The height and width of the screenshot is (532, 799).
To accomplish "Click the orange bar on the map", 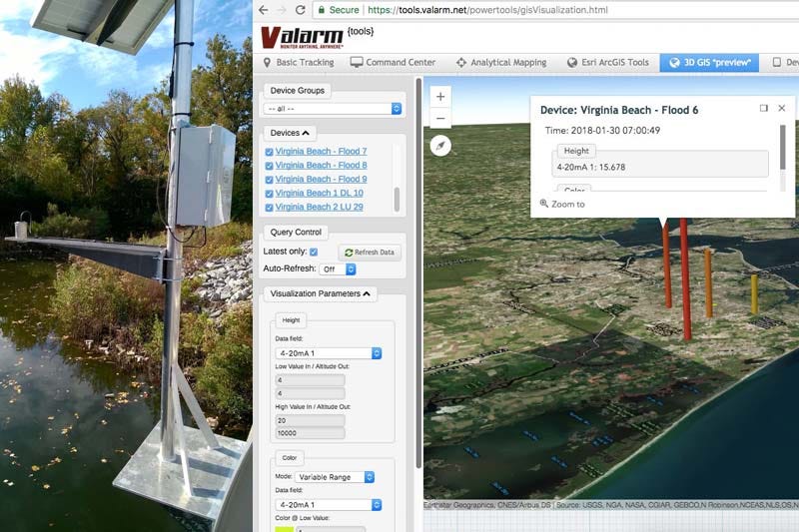I will click(708, 282).
